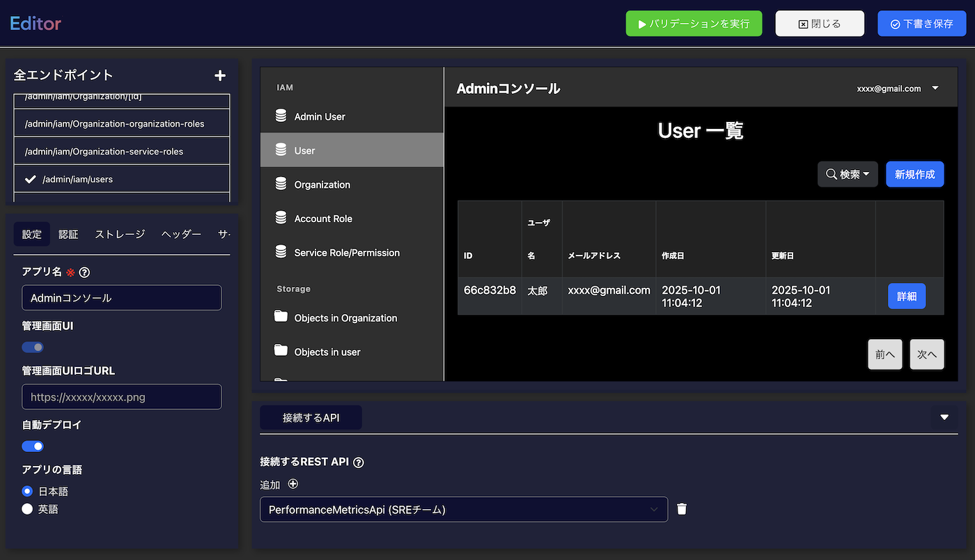Click the help icon beside 接続するREST API

click(359, 462)
